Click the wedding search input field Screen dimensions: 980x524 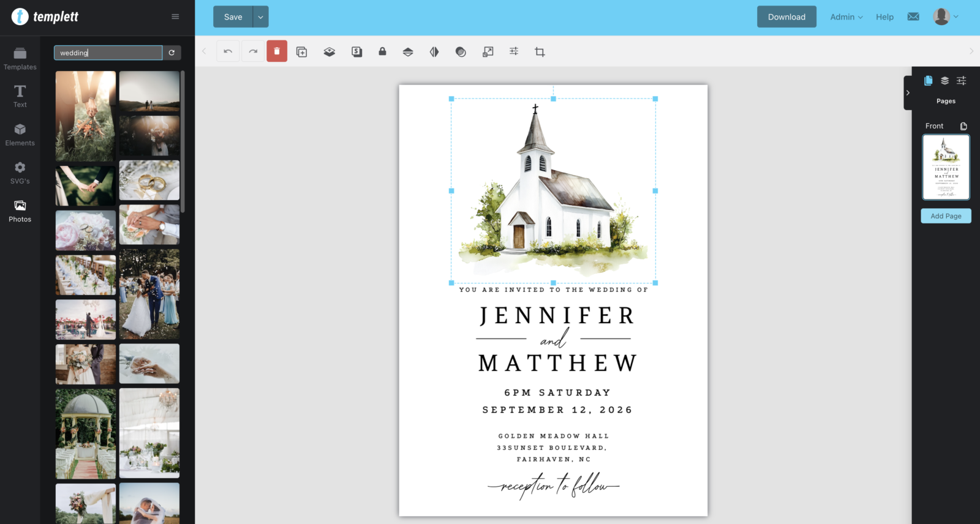click(x=108, y=53)
